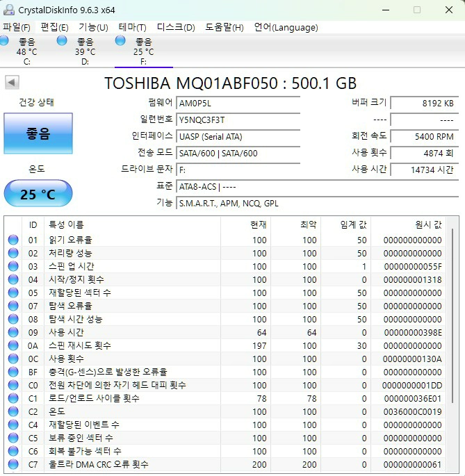Open the 테마(T) menu
Screen dimensions: 465x476
[132, 28]
